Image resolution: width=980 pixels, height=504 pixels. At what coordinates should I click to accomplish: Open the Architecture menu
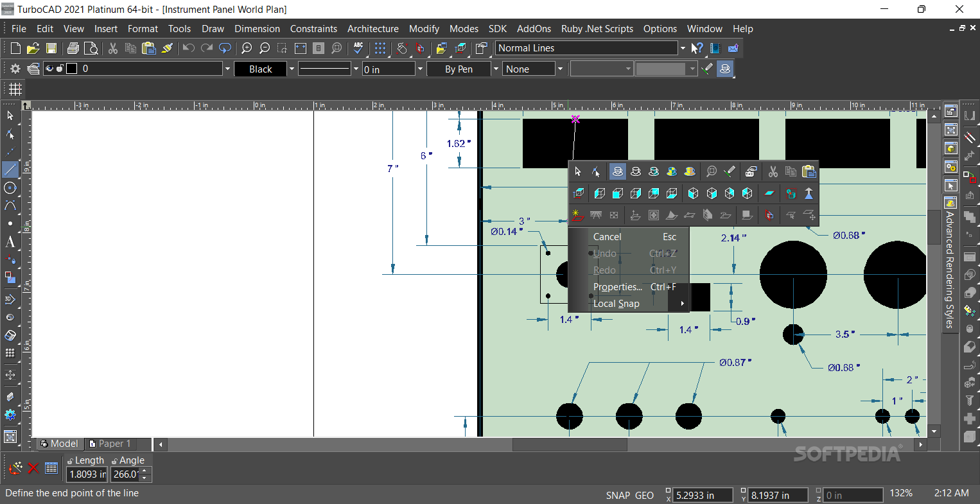372,28
